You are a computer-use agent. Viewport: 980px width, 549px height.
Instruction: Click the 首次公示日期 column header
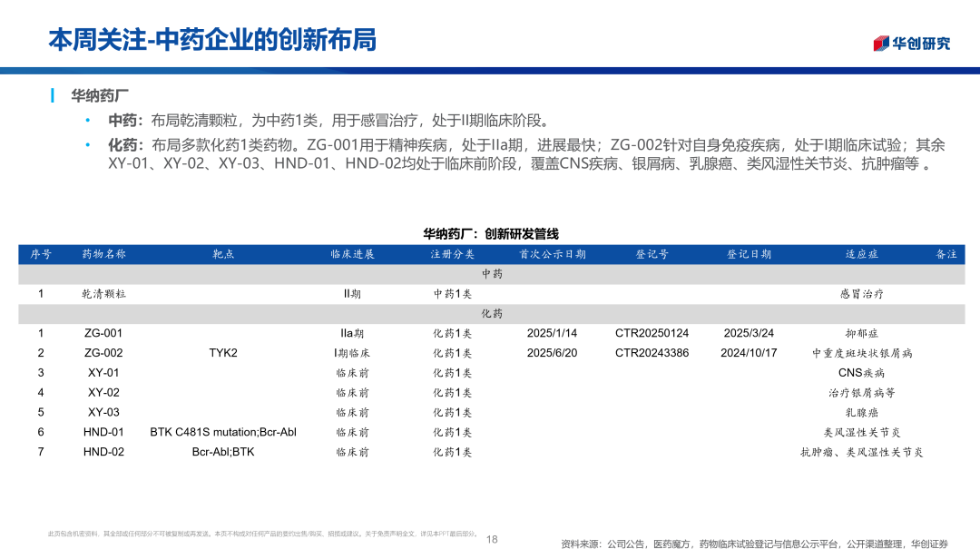coord(552,254)
